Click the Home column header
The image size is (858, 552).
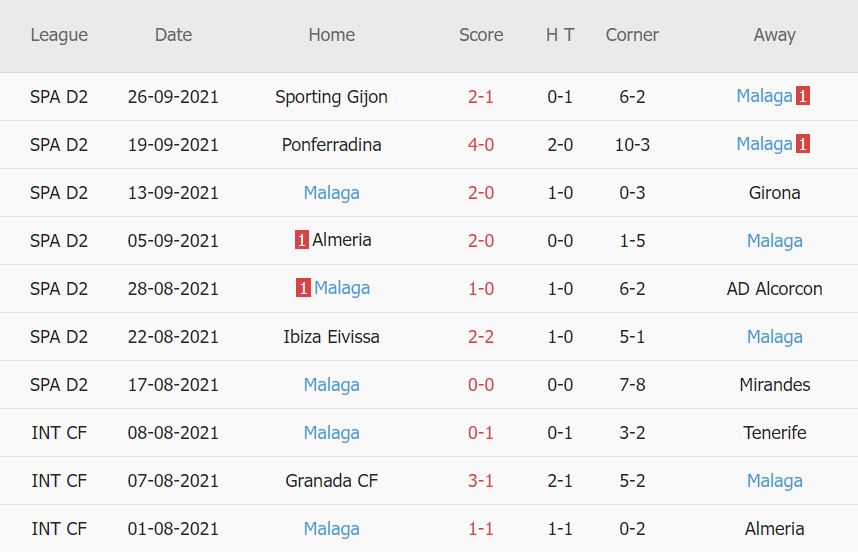coord(331,35)
